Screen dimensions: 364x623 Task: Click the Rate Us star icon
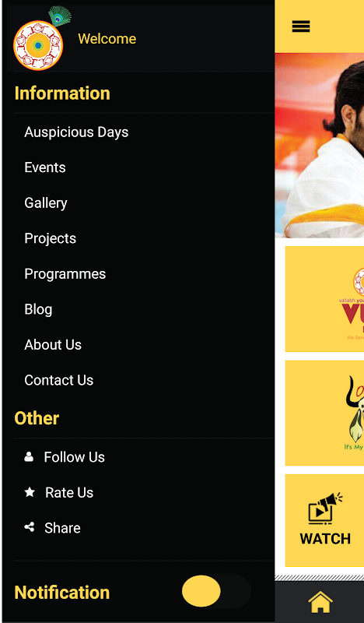tap(30, 492)
